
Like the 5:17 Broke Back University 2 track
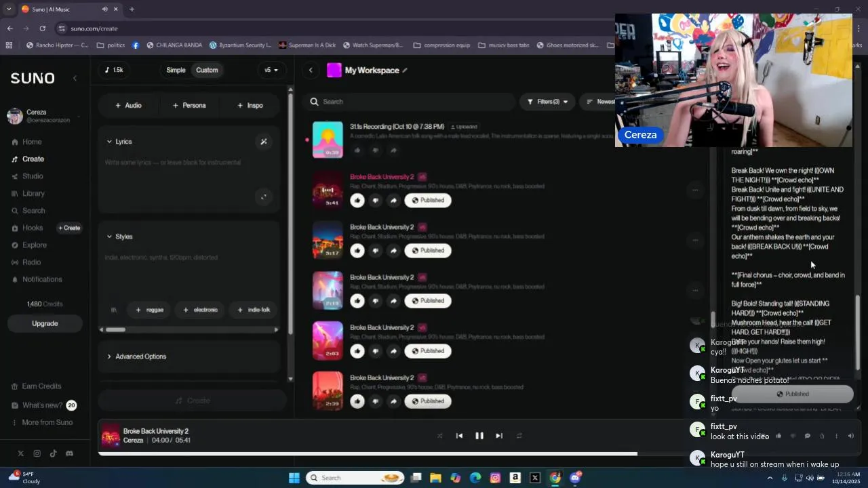coord(357,251)
